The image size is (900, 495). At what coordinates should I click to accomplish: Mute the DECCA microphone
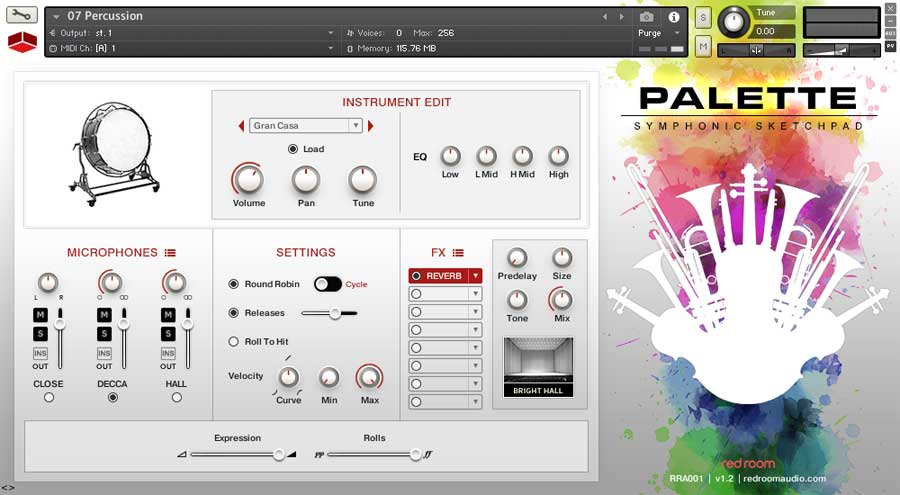pos(104,315)
